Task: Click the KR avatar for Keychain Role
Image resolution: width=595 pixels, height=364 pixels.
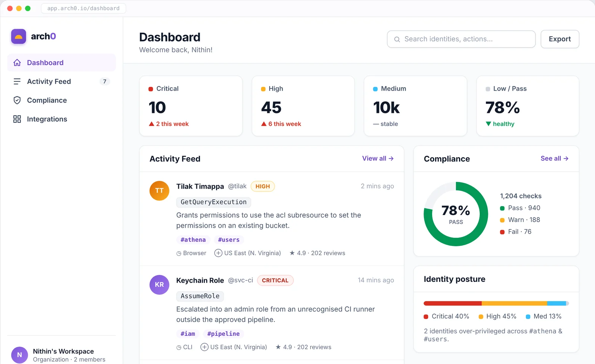Action: 159,285
